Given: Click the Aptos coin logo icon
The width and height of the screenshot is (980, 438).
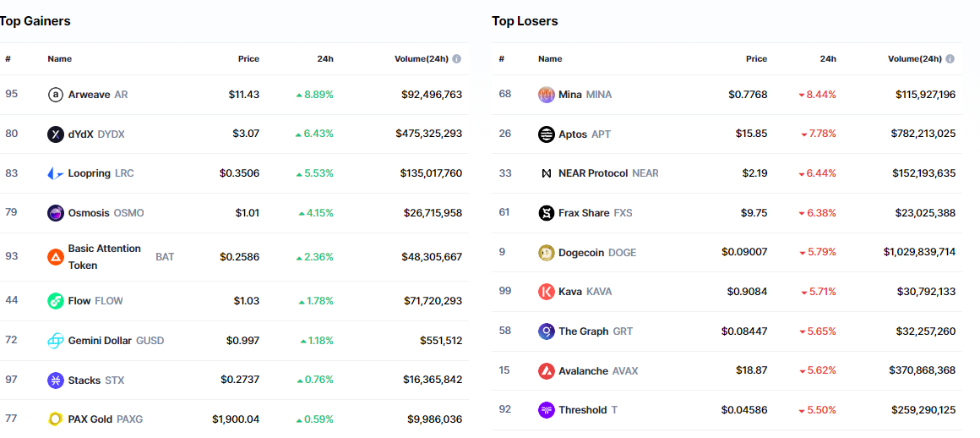Looking at the screenshot, I should [x=547, y=134].
